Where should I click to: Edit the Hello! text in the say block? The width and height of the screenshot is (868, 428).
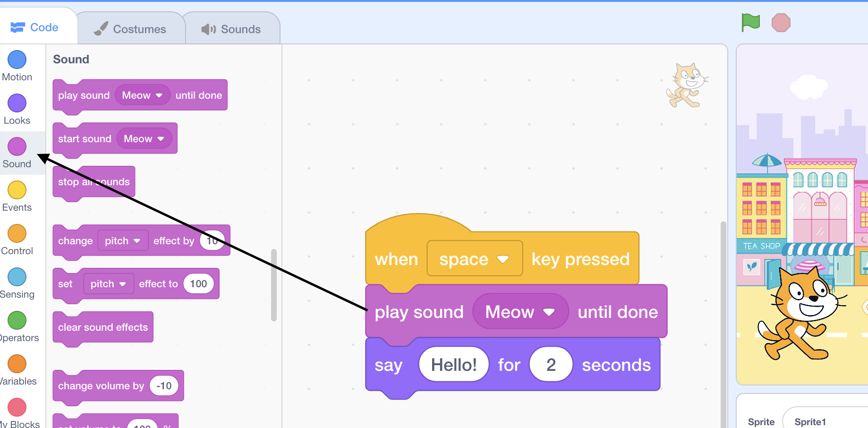point(453,364)
